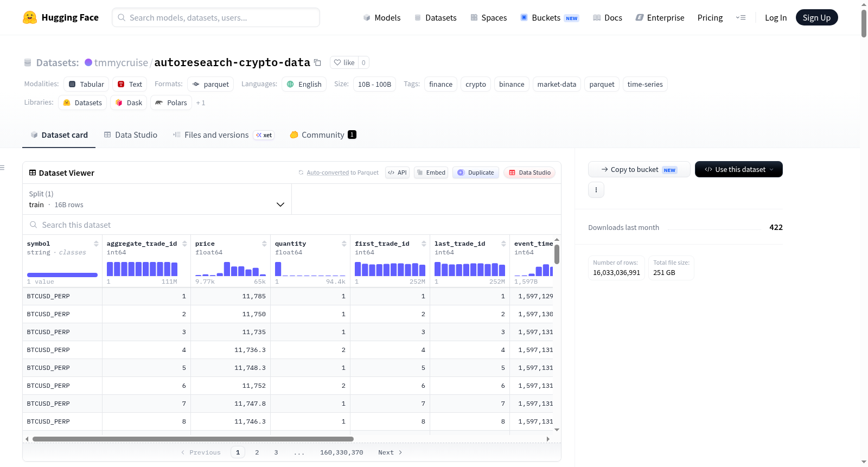Viewport: 868px width, 467px height.
Task: Select the Tabular modality tag
Action: tap(86, 84)
